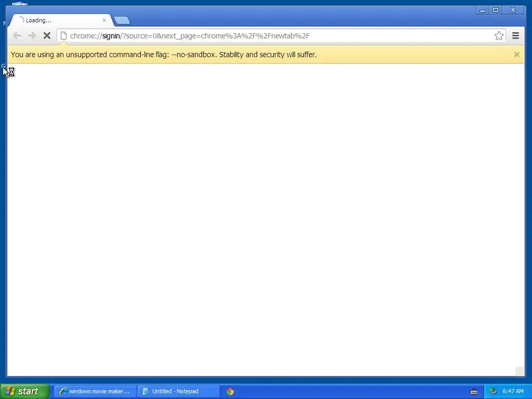This screenshot has height=399, width=532.
Task: Close the Loading... tab
Action: 104,20
